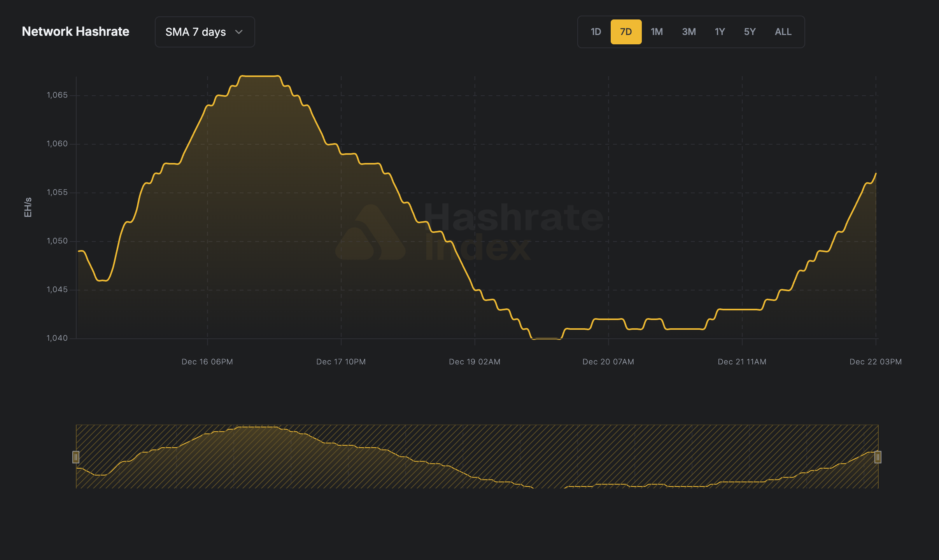Click the Dec 16 06PM axis label
939x560 pixels.
207,361
